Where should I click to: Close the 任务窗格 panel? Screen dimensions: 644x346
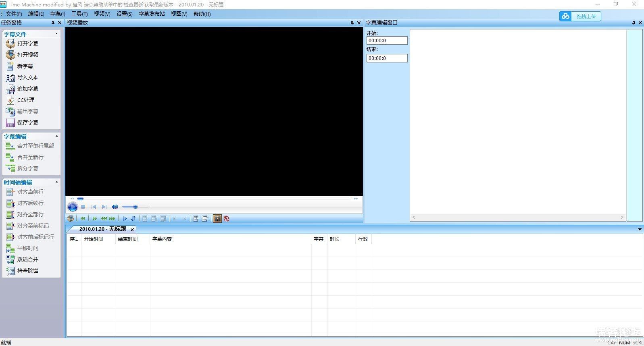click(x=60, y=23)
